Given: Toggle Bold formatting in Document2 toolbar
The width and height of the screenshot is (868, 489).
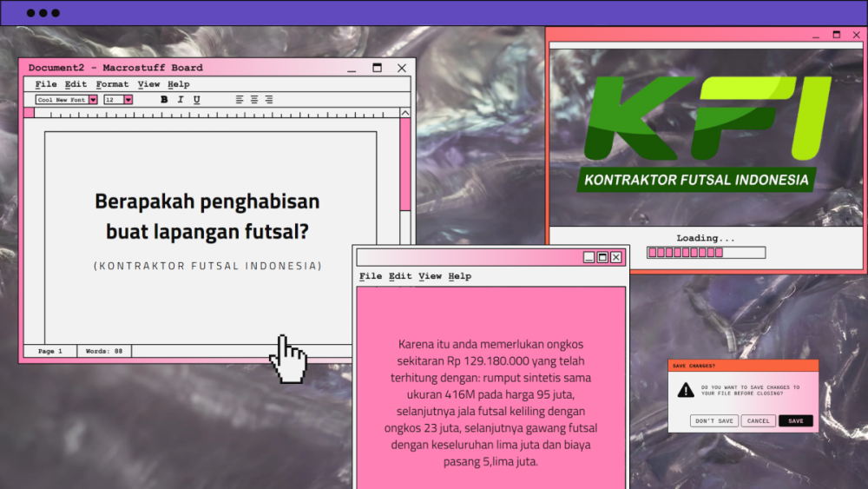Looking at the screenshot, I should coord(164,100).
